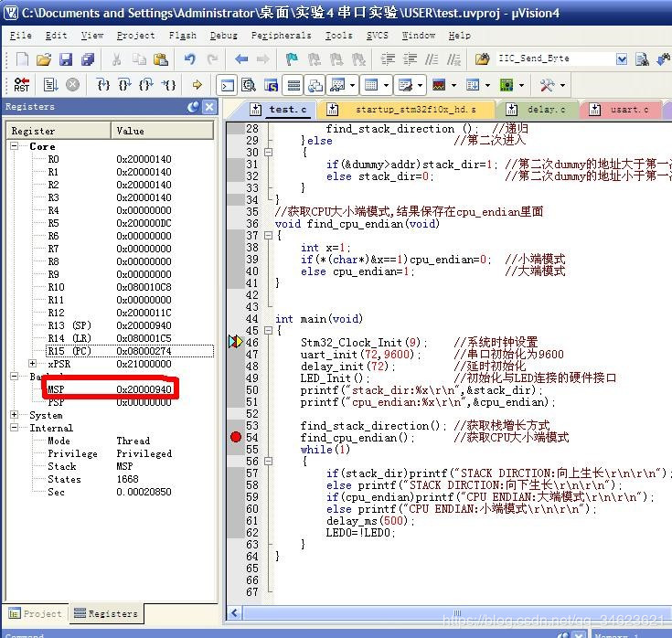Click the Run to Cursor Line icon
This screenshot has width=672, height=638.
tap(170, 85)
